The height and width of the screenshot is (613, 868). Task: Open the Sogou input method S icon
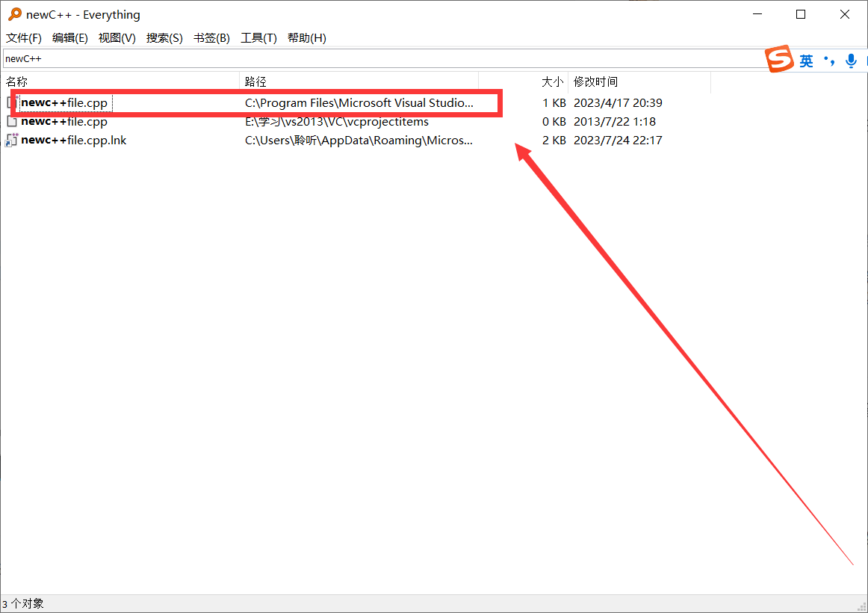tap(779, 59)
